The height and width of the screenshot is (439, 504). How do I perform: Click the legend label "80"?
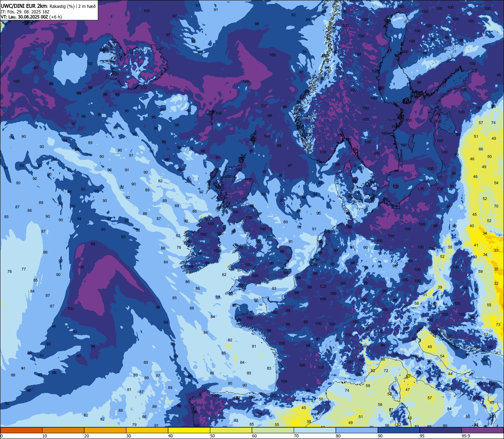(338, 436)
